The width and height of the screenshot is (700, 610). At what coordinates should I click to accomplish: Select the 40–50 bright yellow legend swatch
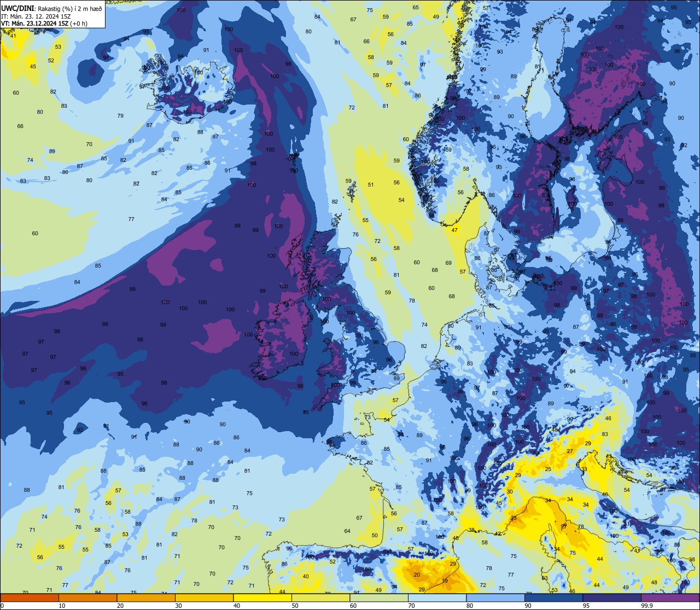(x=262, y=597)
